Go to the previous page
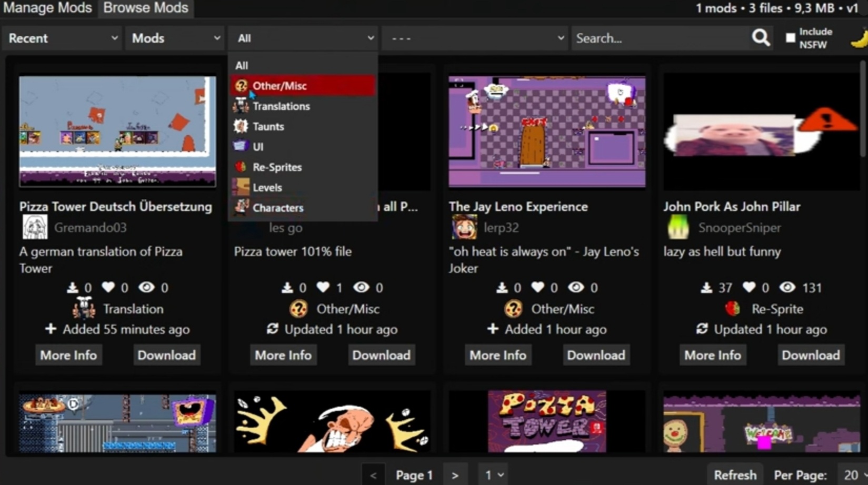The width and height of the screenshot is (868, 485). [x=373, y=475]
